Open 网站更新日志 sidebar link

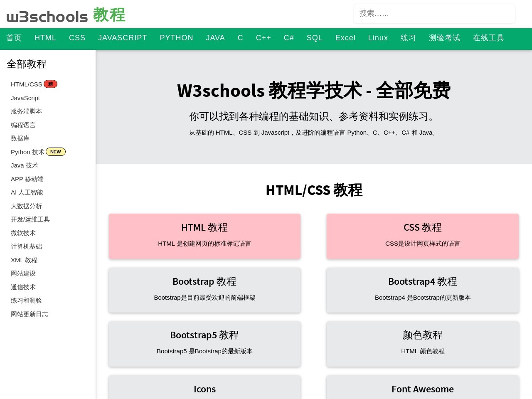point(30,314)
